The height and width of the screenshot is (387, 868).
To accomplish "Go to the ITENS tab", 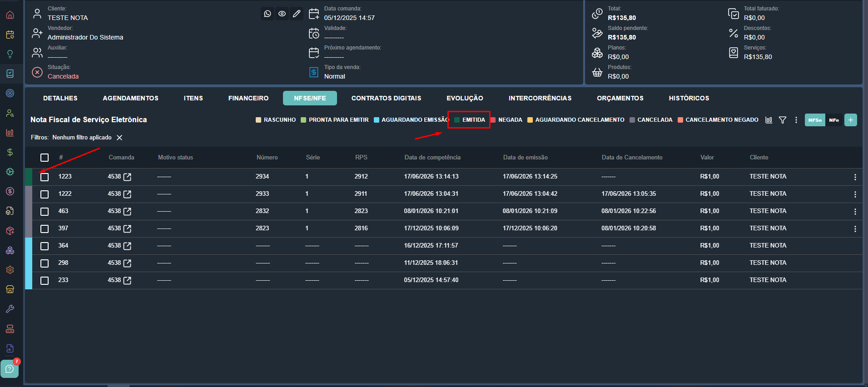I will (193, 98).
